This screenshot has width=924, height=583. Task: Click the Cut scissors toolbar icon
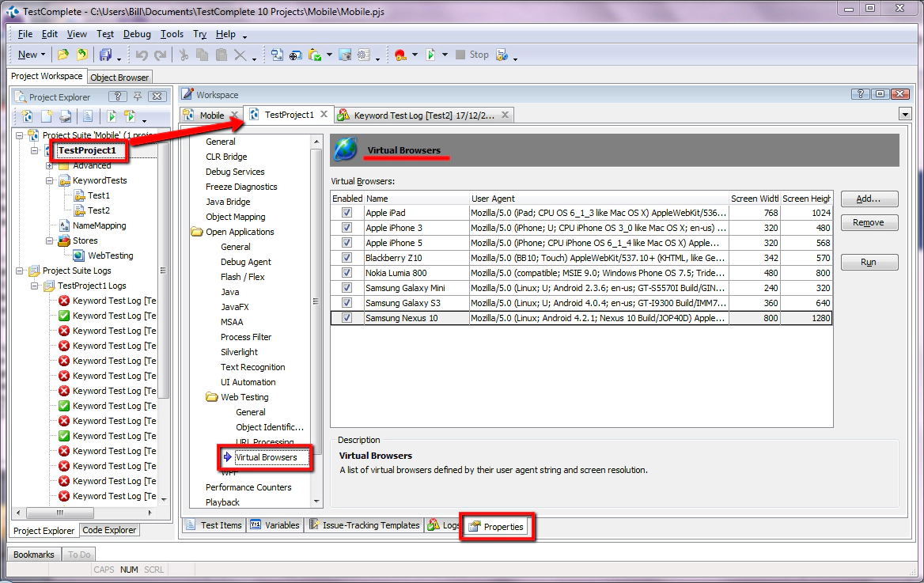(184, 55)
